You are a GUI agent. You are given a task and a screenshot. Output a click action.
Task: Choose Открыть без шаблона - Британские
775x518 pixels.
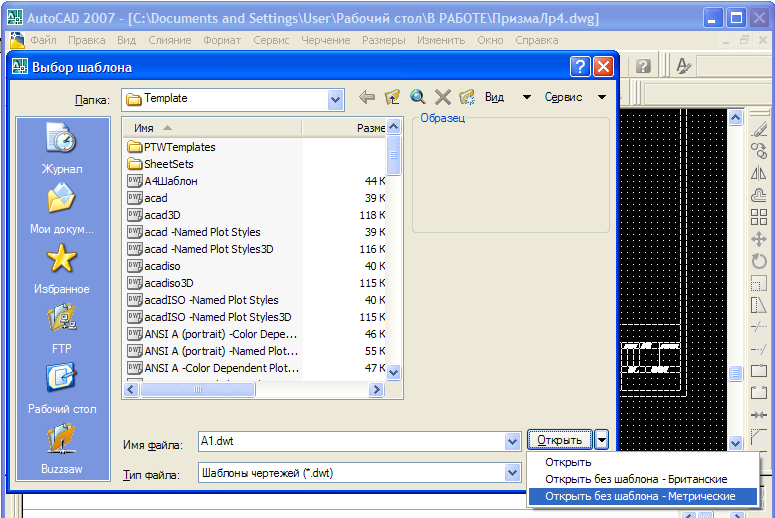643,479
